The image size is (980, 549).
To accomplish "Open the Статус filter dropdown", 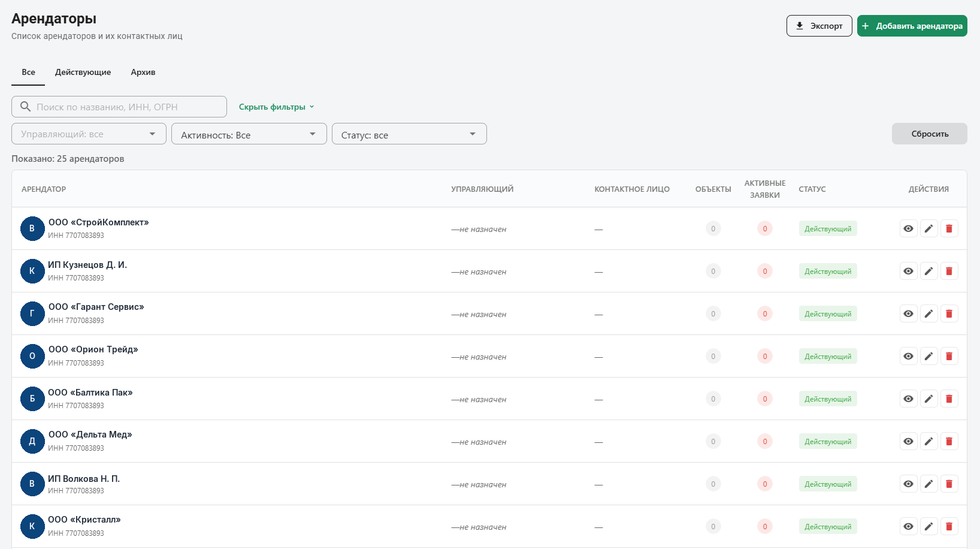I will tap(409, 134).
